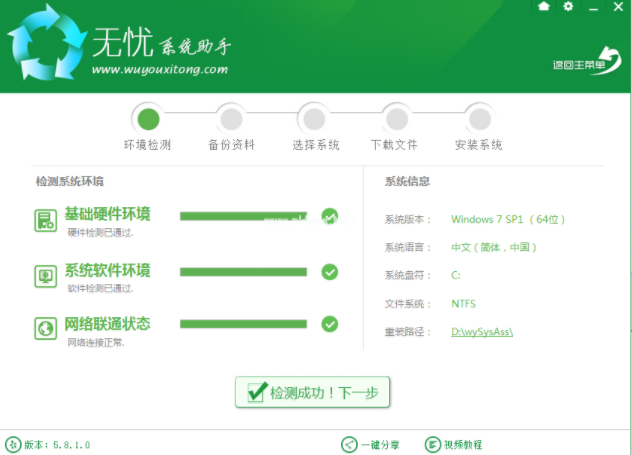This screenshot has width=632, height=455.
Task: Click the 安装系统 step label
Action: [478, 145]
